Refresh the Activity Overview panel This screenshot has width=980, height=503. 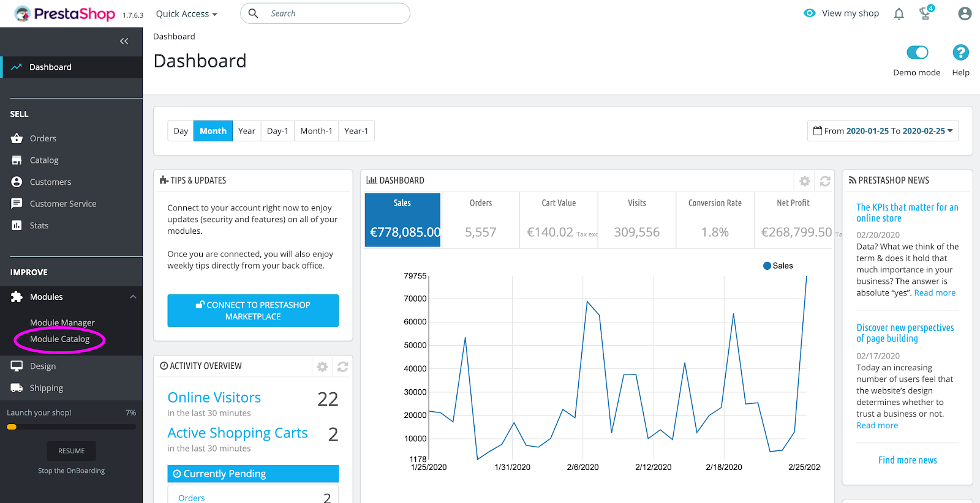342,367
